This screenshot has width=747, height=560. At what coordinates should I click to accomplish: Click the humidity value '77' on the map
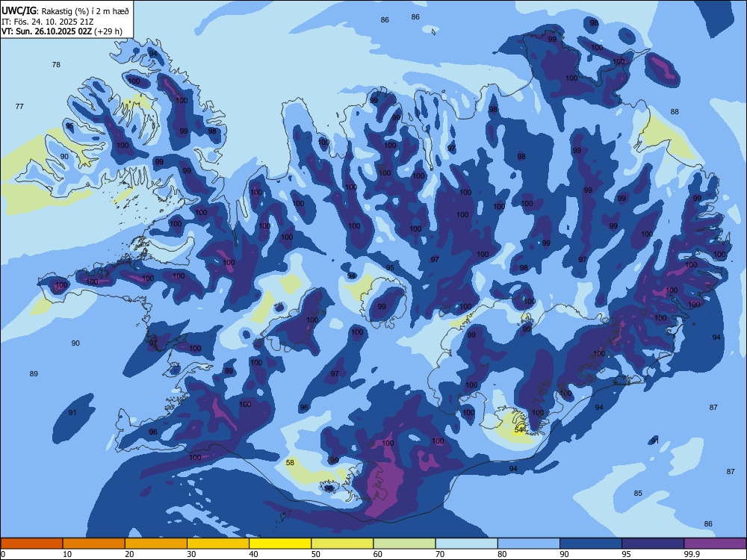[19, 107]
